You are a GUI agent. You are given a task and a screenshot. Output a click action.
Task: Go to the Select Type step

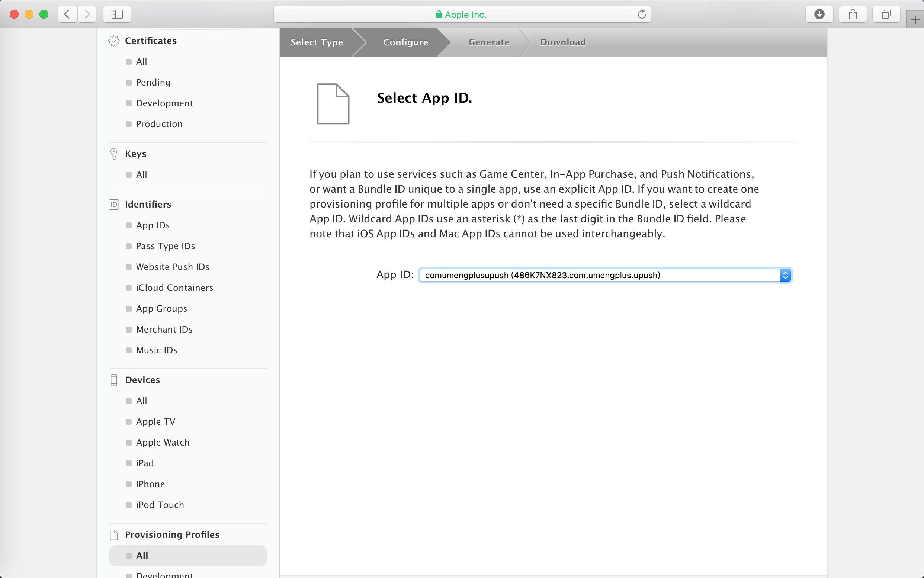pos(317,42)
